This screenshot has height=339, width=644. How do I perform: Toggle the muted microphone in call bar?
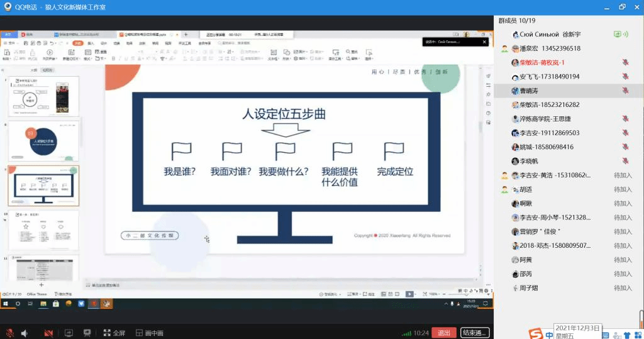coord(9,333)
